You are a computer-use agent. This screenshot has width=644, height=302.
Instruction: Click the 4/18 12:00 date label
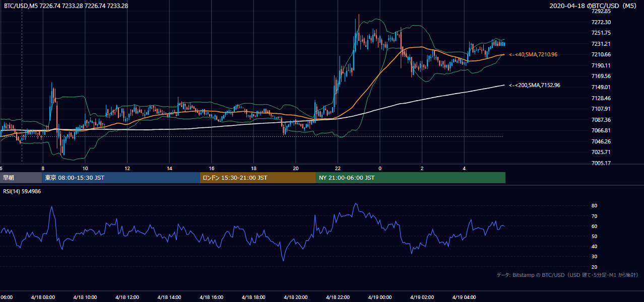tap(127, 297)
